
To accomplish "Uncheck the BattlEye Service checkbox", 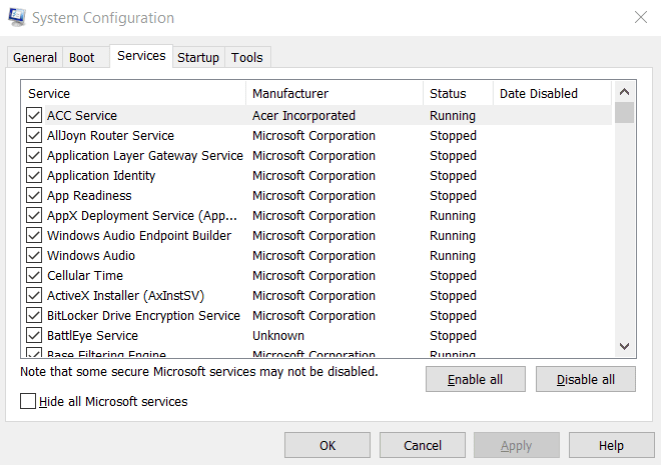I will [34, 336].
